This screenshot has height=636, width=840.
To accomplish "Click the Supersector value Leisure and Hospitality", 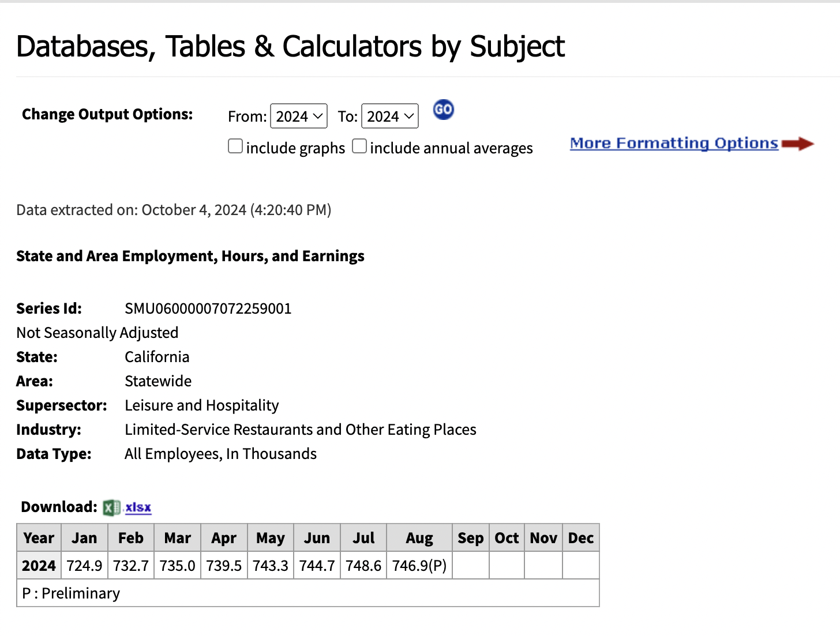I will pos(202,405).
